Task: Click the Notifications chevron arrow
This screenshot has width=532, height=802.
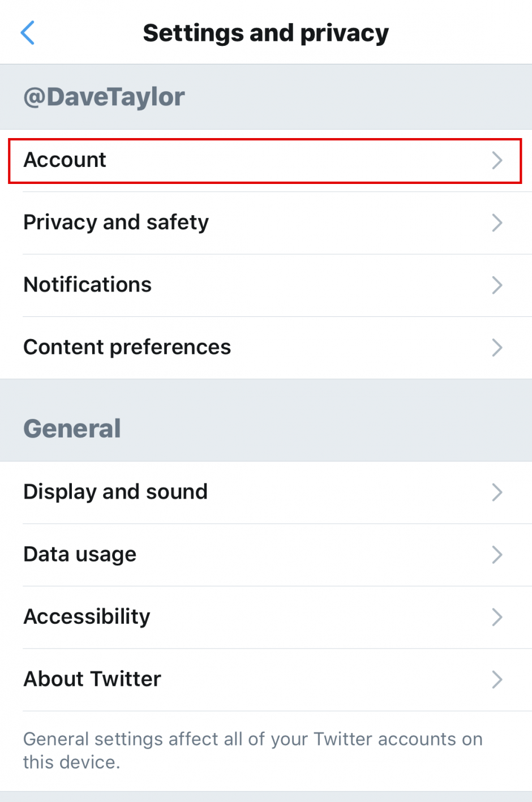Action: (497, 285)
